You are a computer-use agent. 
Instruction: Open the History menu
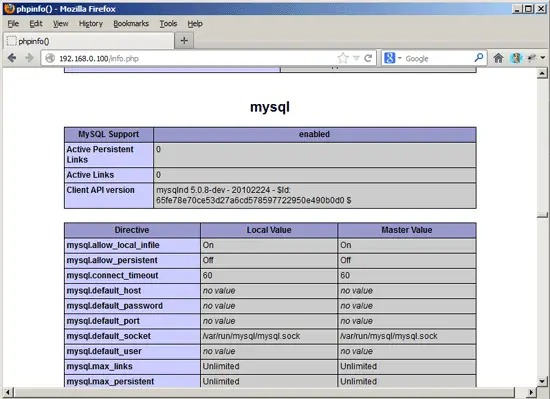coord(90,23)
